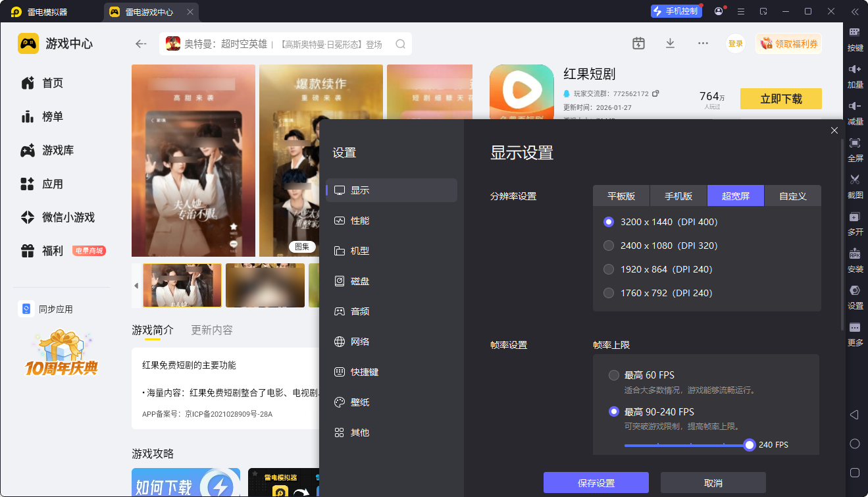Click the volume up (加量) icon
This screenshot has height=497, width=868.
coord(855,70)
